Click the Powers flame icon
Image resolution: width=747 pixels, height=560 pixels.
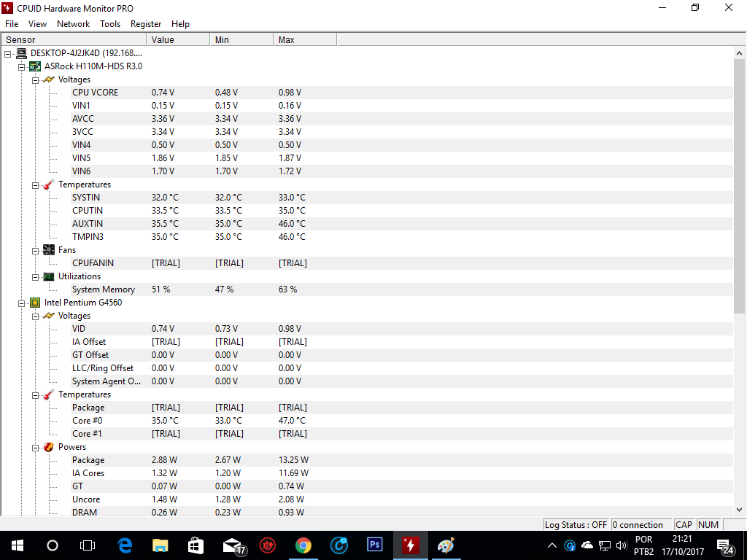click(49, 447)
